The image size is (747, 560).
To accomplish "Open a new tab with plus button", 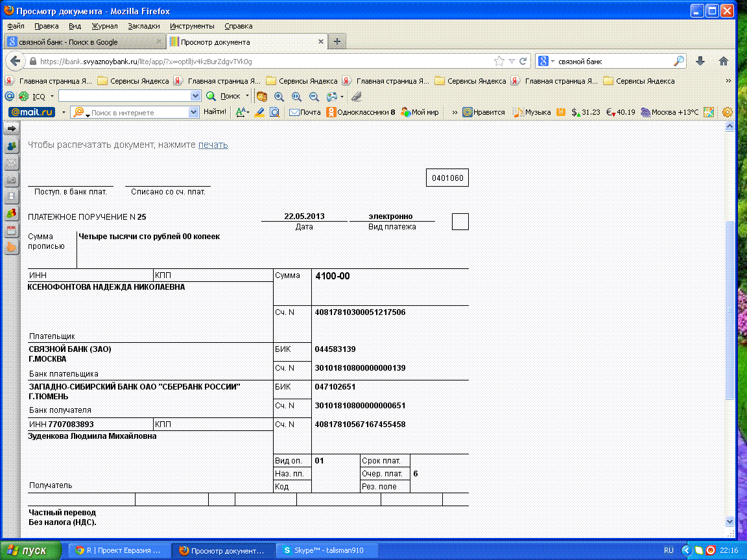I will pyautogui.click(x=337, y=41).
